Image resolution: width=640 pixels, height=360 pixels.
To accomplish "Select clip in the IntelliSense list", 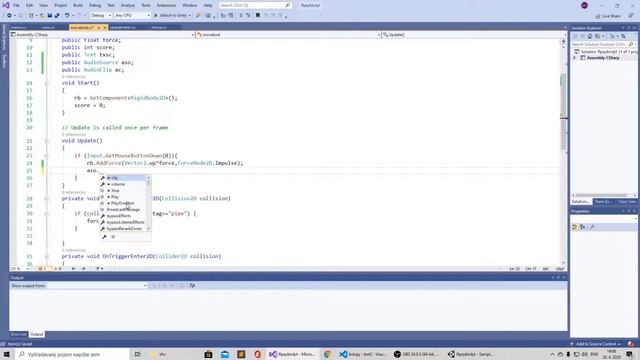I will click(123, 178).
